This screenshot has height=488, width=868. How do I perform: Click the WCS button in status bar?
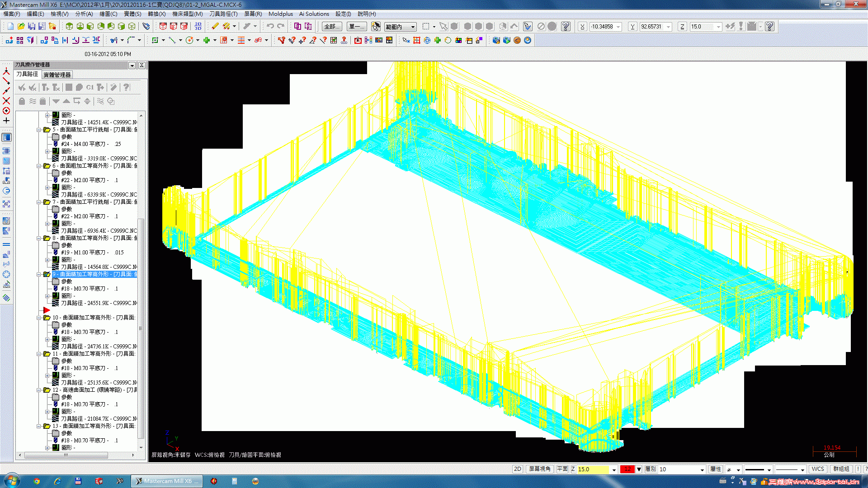[817, 469]
